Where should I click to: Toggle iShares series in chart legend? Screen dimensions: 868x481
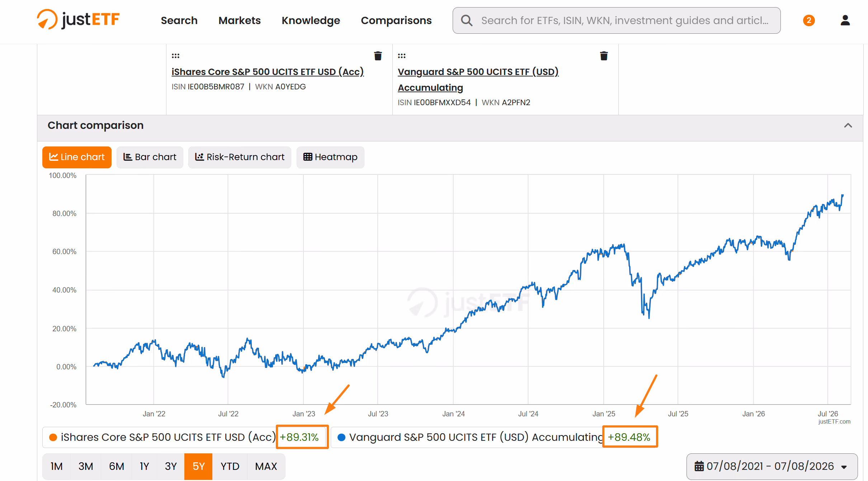[x=185, y=437]
